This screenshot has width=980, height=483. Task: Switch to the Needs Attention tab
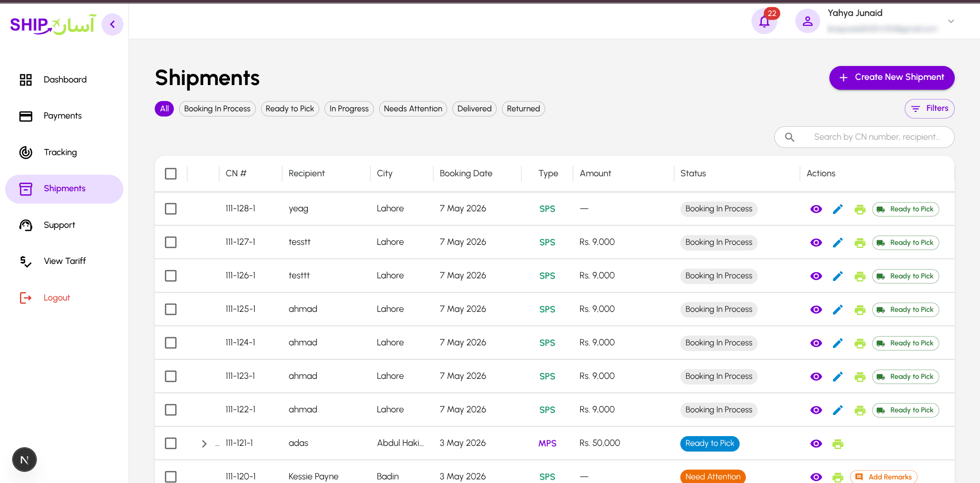[x=413, y=109]
